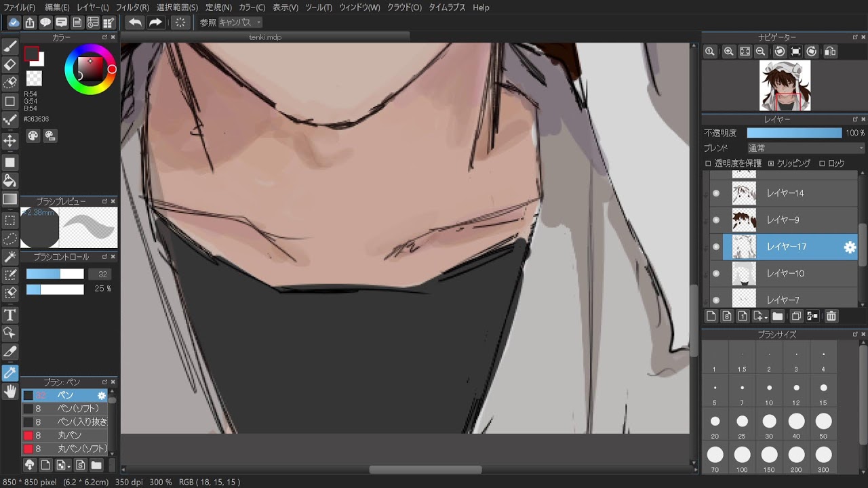The image size is (868, 488).
Task: Select the Fill rectangle shape tool
Action: click(10, 162)
